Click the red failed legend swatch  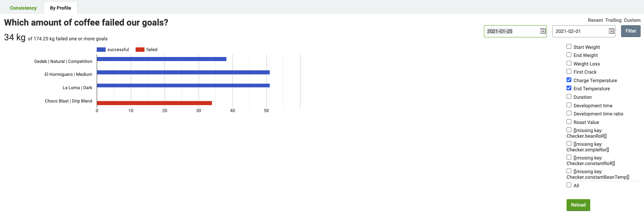[x=140, y=50]
